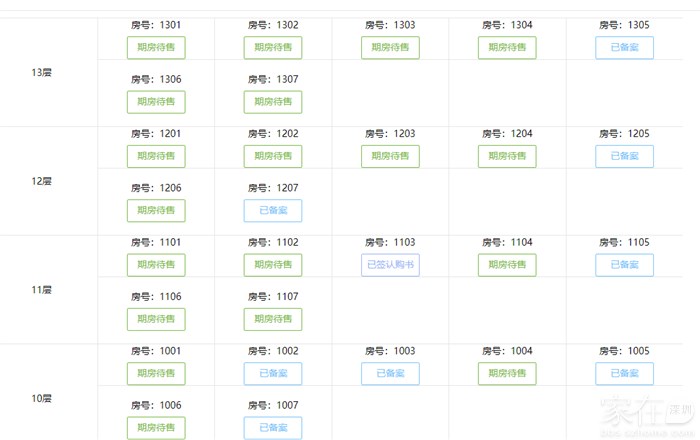Viewport: 700px width, 440px height.
Task: Open the 已备案 button for room 1002
Action: [x=273, y=374]
